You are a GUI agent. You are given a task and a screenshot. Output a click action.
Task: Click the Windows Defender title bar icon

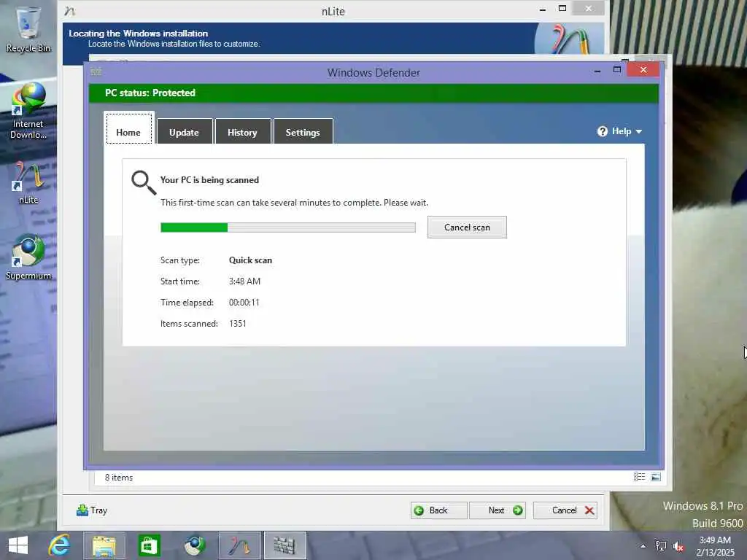pos(96,72)
